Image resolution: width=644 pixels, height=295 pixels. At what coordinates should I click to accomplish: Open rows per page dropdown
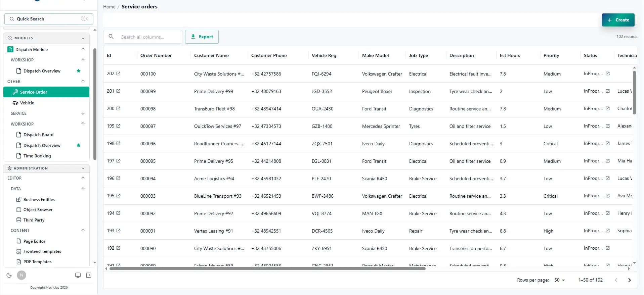[x=559, y=280]
